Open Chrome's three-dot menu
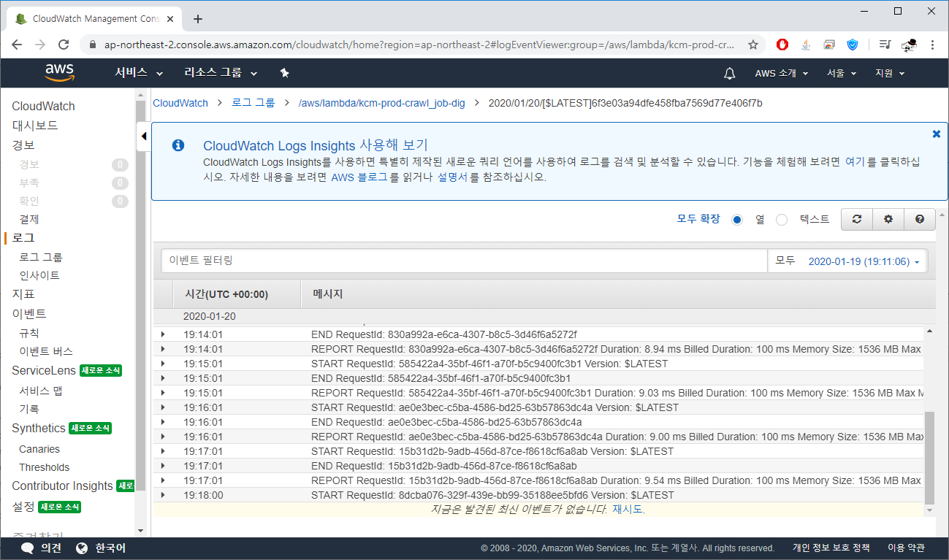 click(x=933, y=45)
